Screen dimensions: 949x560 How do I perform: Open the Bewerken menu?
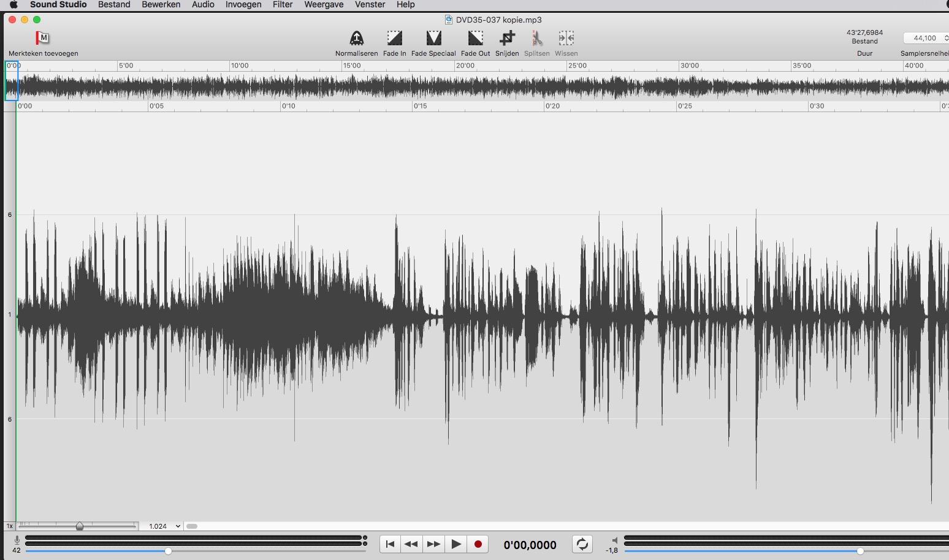[161, 5]
